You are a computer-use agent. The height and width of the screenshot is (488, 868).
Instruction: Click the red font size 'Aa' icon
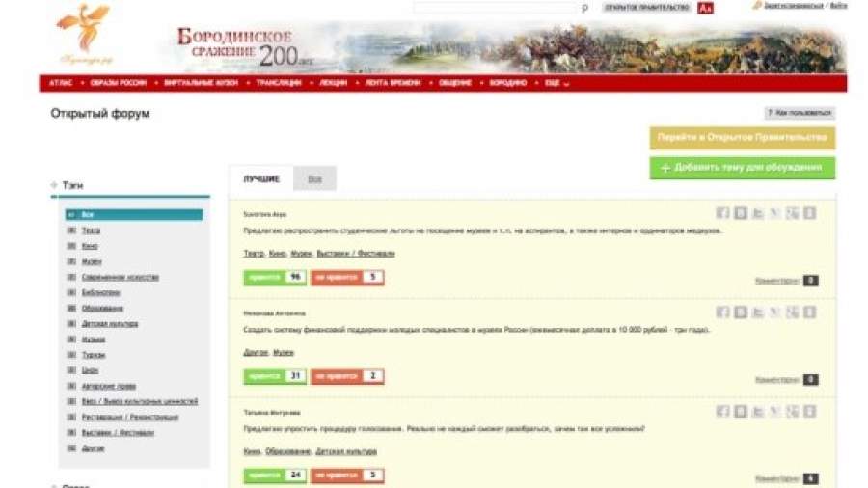(x=705, y=8)
